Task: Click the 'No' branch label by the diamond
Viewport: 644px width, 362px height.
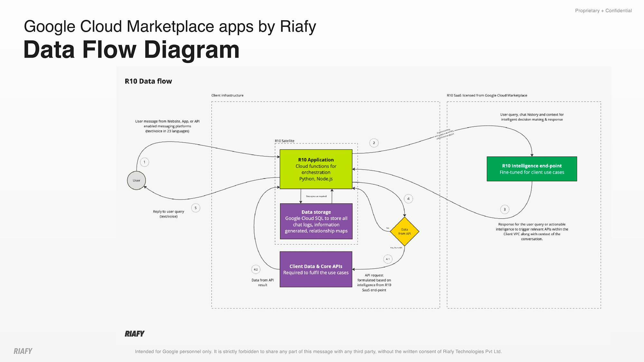Action: tap(388, 228)
